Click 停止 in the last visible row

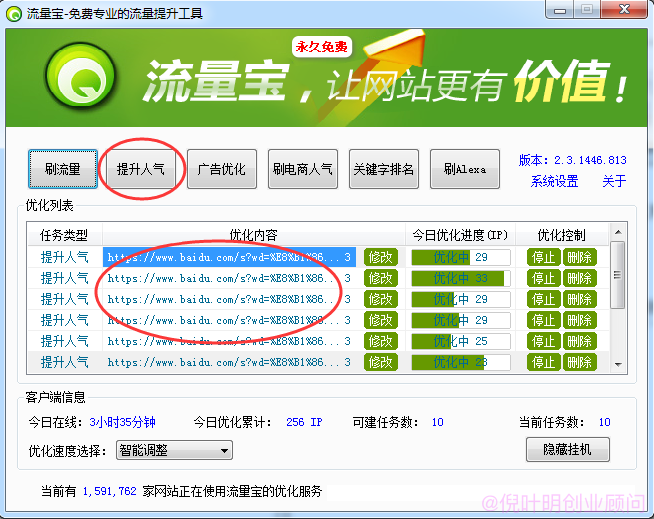tap(543, 362)
